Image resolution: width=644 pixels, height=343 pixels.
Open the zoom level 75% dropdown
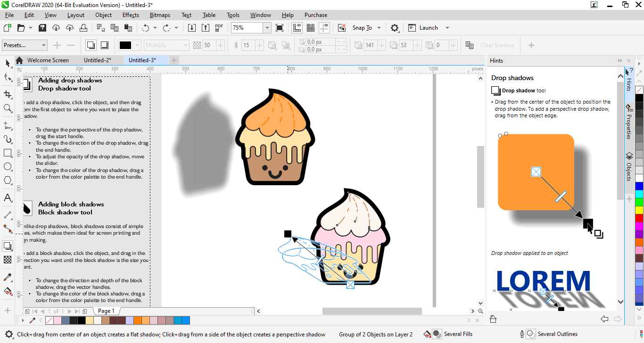pos(267,28)
